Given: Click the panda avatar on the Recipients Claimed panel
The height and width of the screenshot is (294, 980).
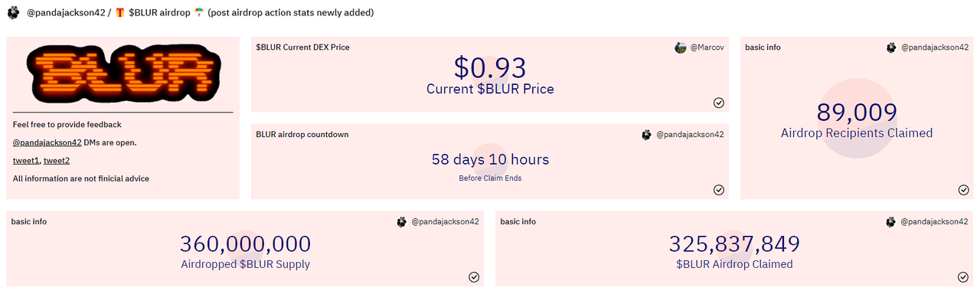Looking at the screenshot, I should (891, 47).
